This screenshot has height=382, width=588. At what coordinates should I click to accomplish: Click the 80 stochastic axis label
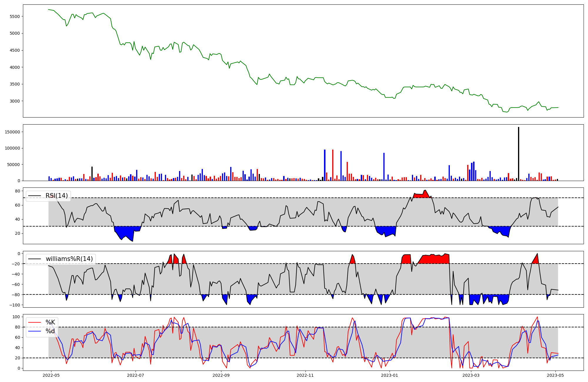pos(18,327)
